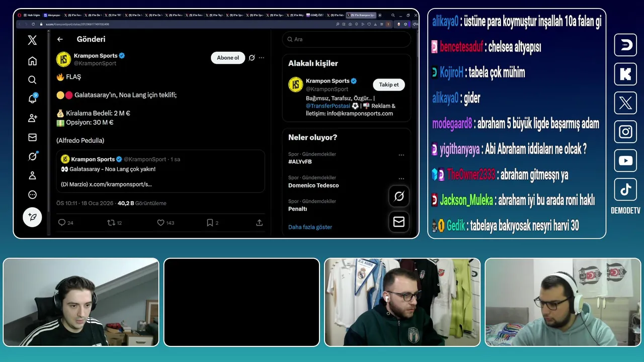Click the heart bookmark icon in address bar
The height and width of the screenshot is (362, 644).
click(369, 24)
